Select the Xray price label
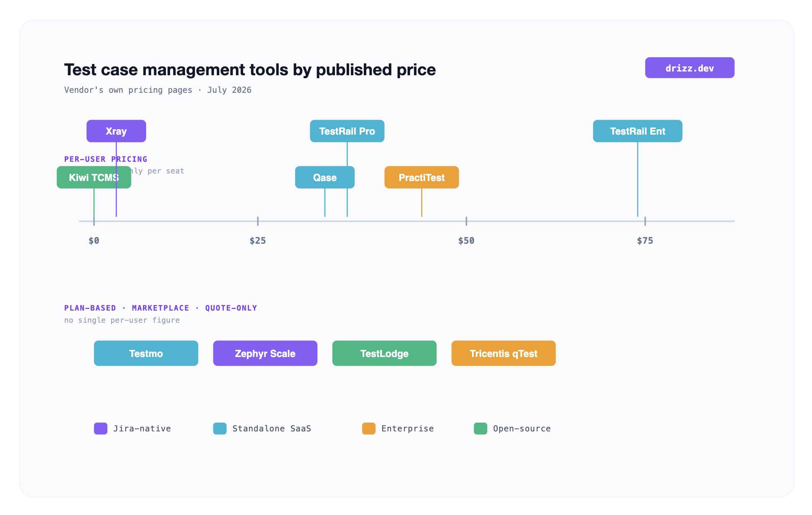 [116, 131]
